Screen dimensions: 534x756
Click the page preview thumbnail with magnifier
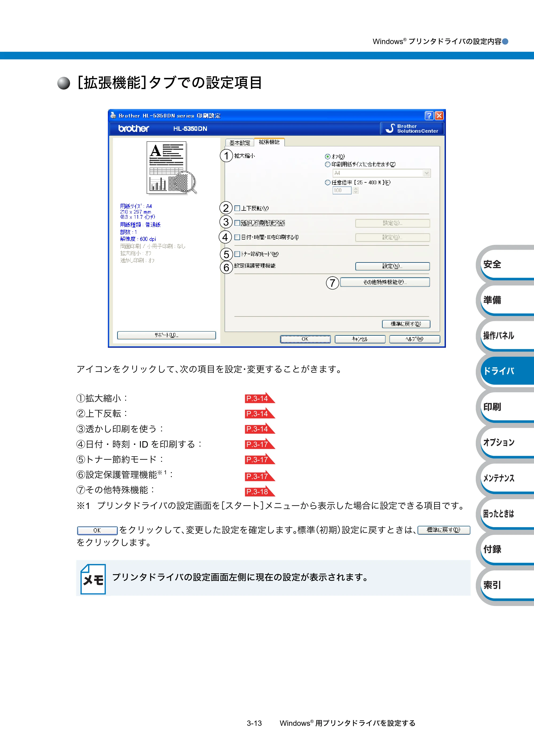click(171, 168)
